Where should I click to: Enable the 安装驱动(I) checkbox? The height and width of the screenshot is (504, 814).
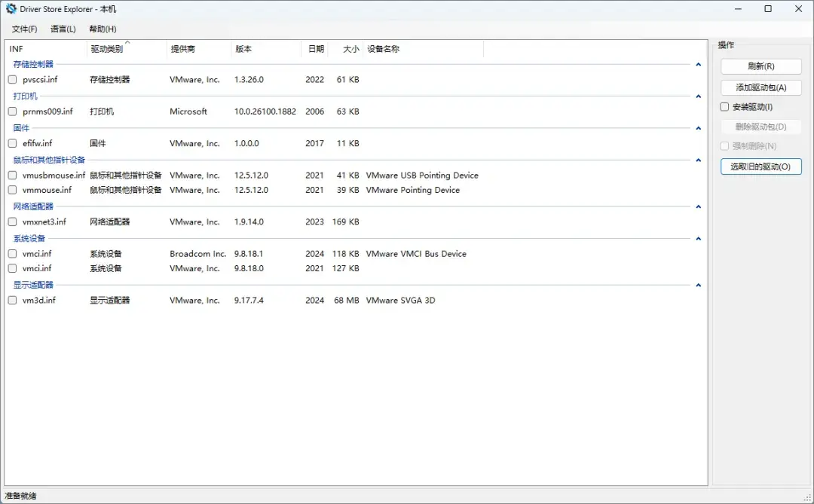(x=724, y=107)
